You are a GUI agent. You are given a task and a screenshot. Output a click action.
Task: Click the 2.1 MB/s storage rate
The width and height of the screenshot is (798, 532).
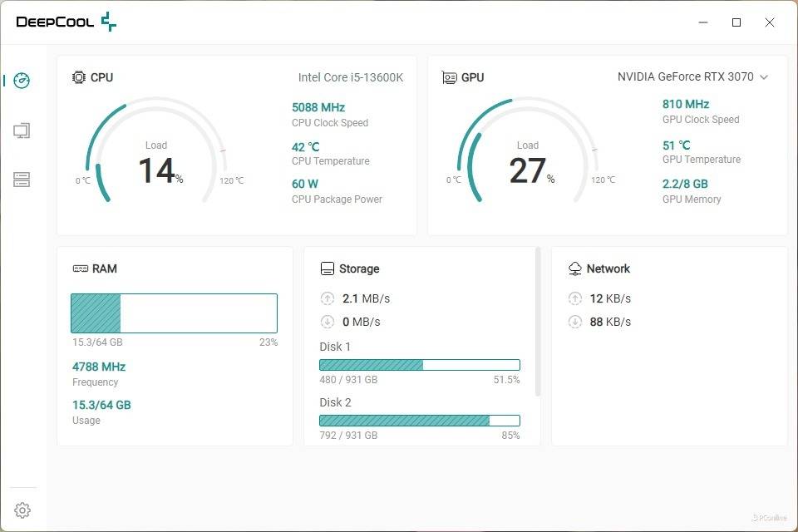366,298
